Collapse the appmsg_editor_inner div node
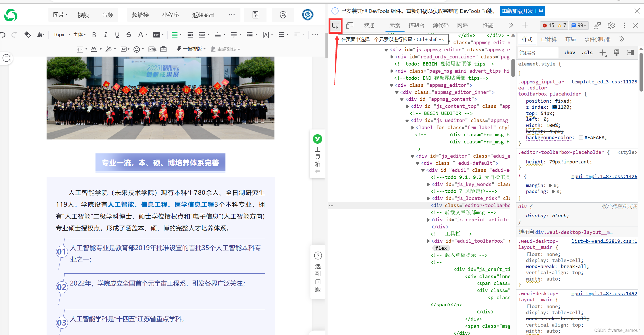644x335 pixels. click(x=397, y=92)
